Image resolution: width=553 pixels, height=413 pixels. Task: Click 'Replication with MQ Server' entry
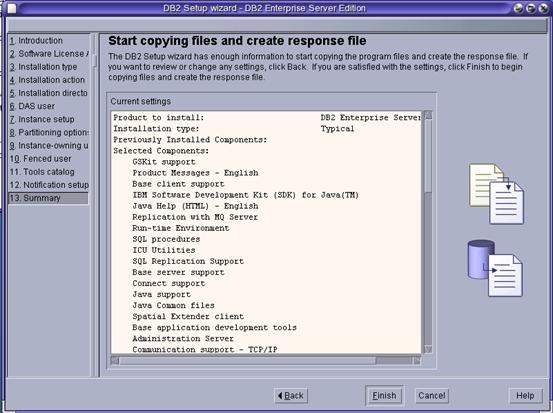tap(195, 217)
